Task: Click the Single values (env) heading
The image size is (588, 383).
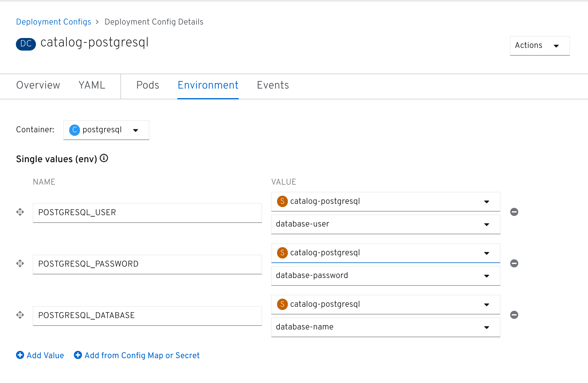Action: tap(57, 159)
